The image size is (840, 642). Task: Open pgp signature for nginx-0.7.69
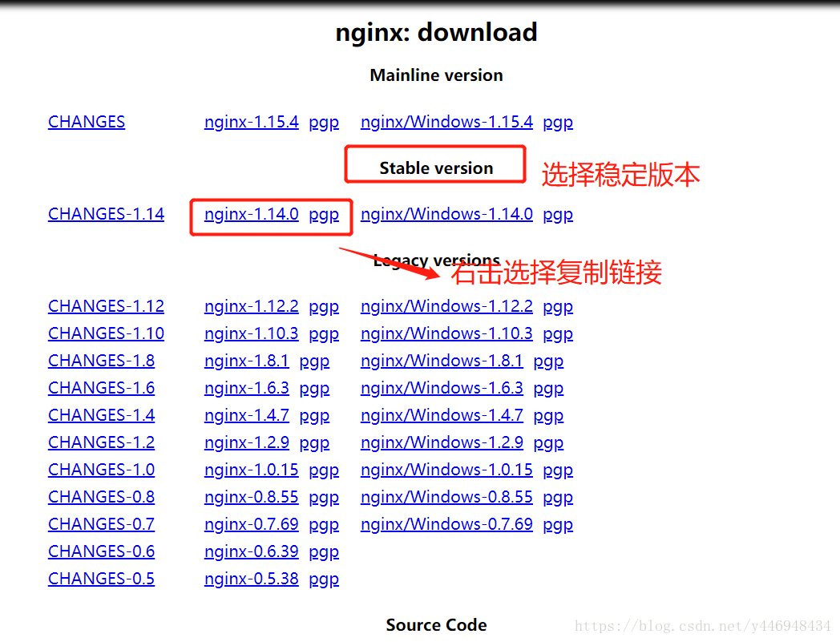[324, 527]
